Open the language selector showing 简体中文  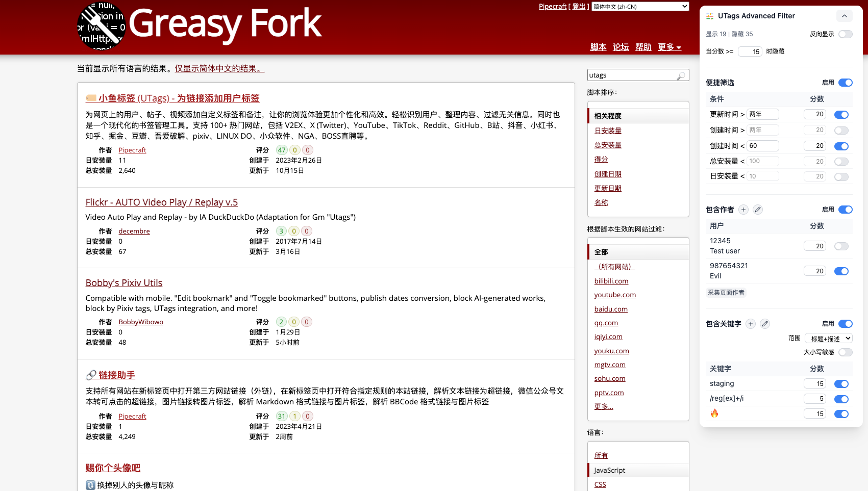(x=640, y=6)
